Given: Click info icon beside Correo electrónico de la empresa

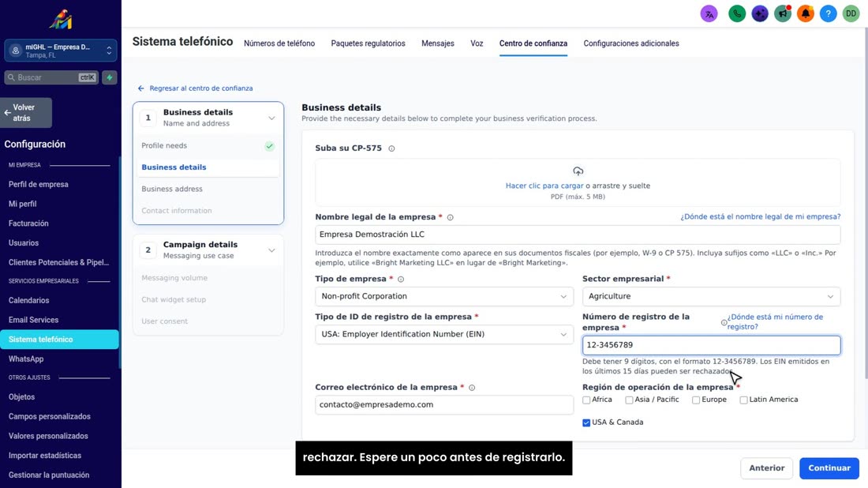Looking at the screenshot, I should point(472,388).
